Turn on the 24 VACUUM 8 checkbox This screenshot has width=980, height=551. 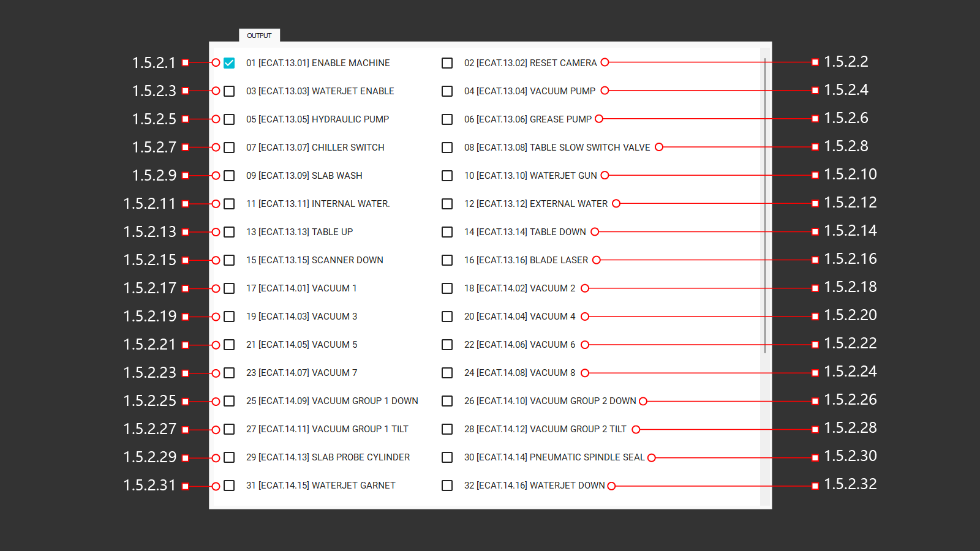[447, 373]
